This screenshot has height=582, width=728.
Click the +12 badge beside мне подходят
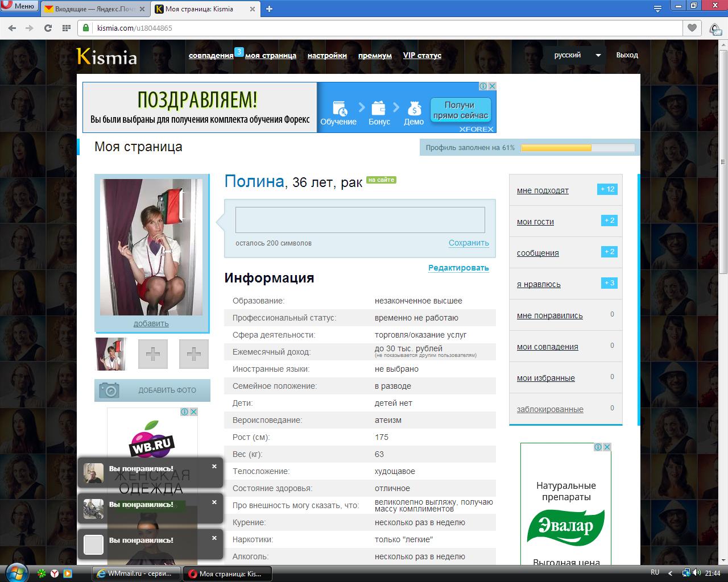click(607, 189)
